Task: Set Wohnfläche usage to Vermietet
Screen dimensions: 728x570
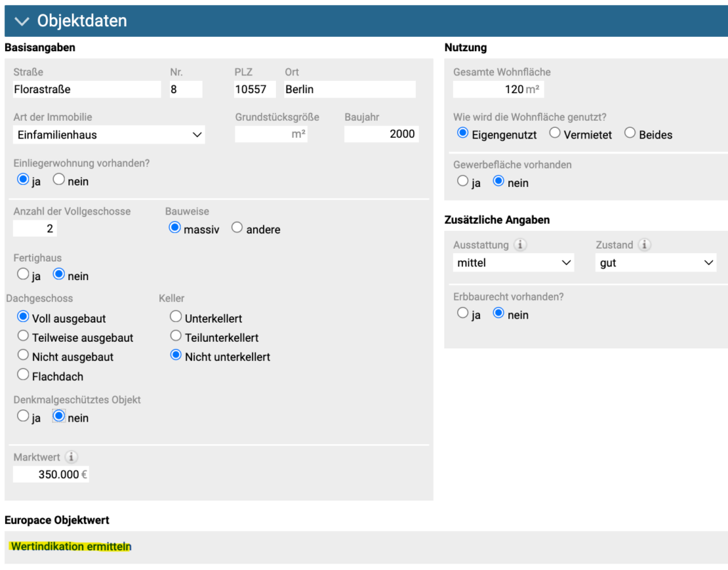Action: (555, 134)
